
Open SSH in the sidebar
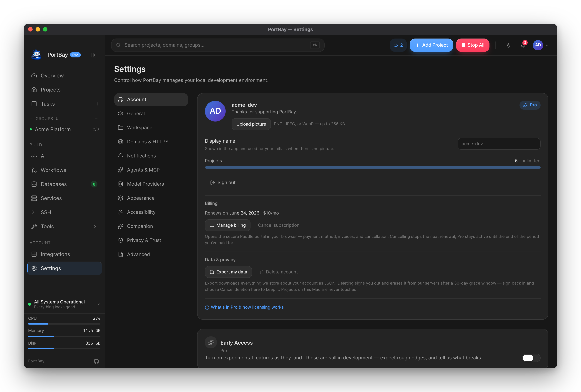64,212
